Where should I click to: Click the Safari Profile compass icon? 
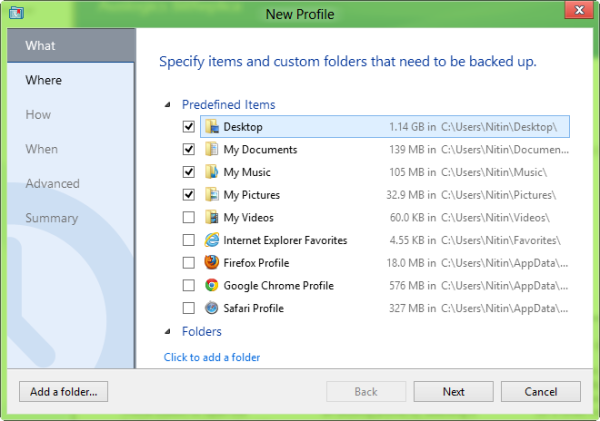click(212, 308)
